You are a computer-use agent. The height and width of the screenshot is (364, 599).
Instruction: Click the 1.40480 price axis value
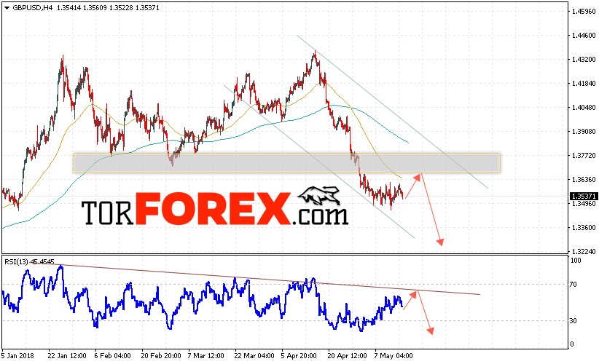point(584,108)
